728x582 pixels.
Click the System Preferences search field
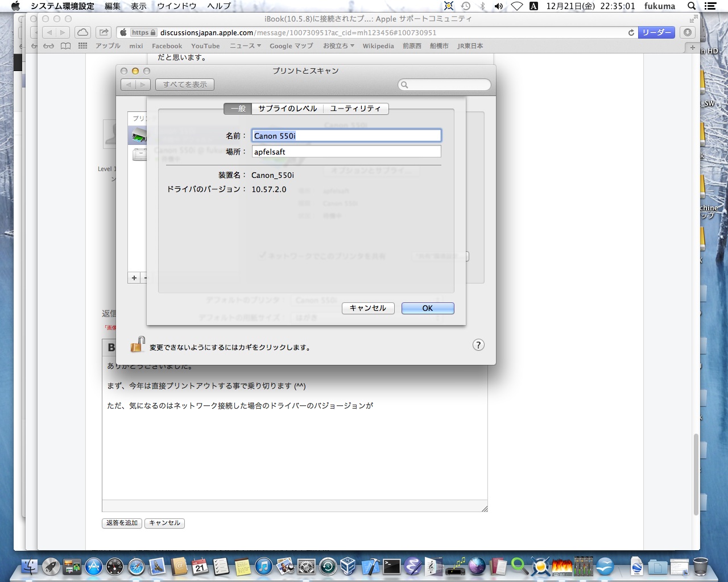(444, 85)
